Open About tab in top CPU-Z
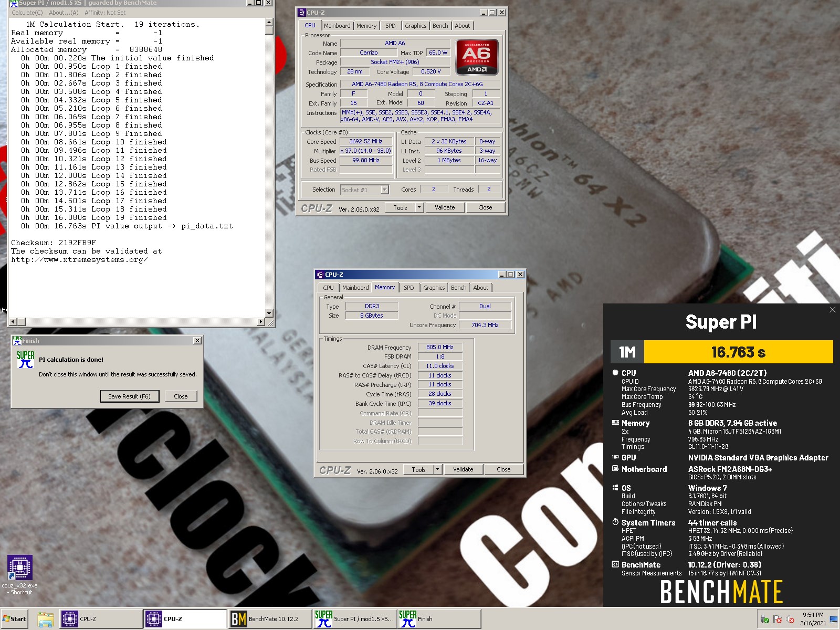 tap(463, 26)
